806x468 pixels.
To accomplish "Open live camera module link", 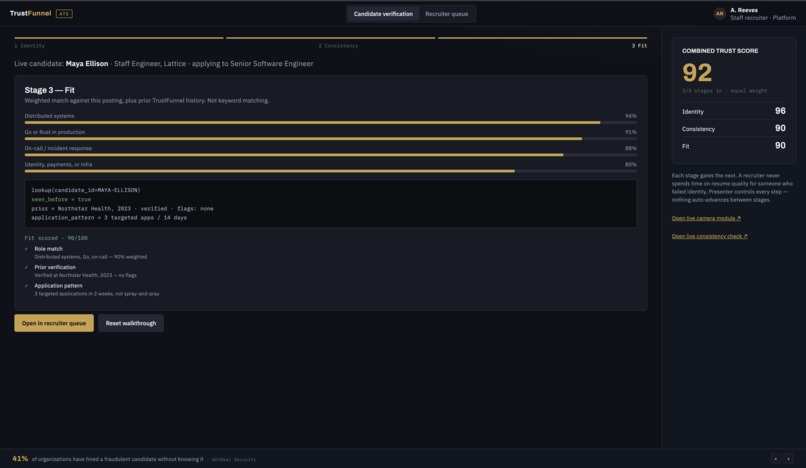I will pos(706,218).
